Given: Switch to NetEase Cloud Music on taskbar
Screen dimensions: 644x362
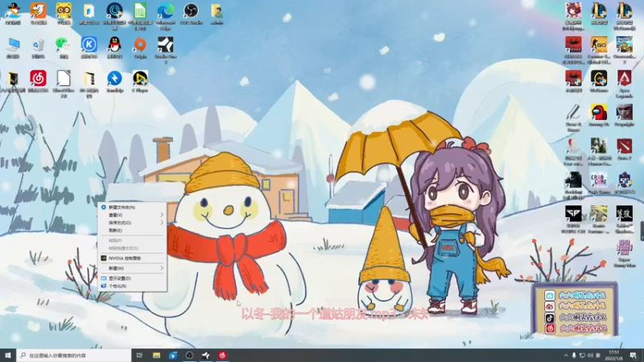Looking at the screenshot, I should click(222, 356).
